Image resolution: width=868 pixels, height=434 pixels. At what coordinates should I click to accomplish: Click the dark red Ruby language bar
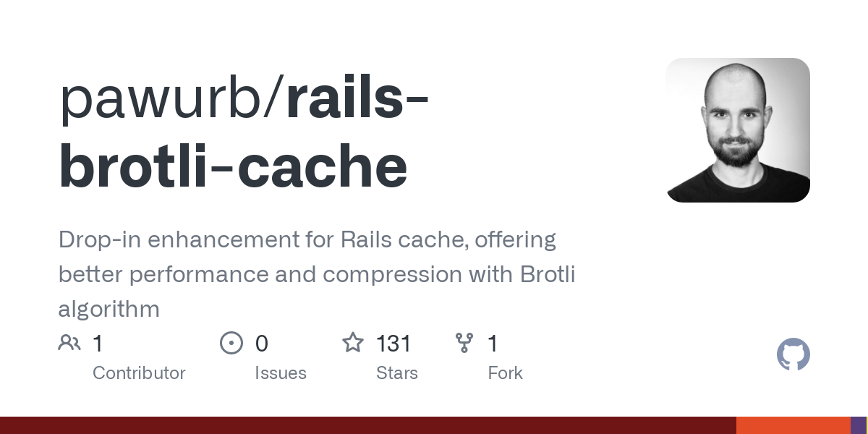click(x=368, y=425)
